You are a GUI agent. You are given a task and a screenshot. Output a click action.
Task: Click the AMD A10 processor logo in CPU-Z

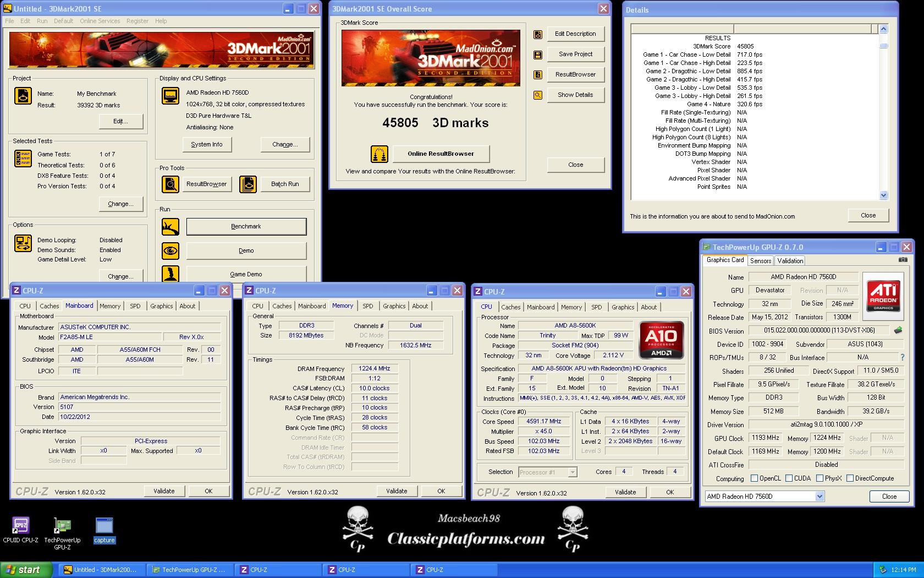click(x=662, y=340)
